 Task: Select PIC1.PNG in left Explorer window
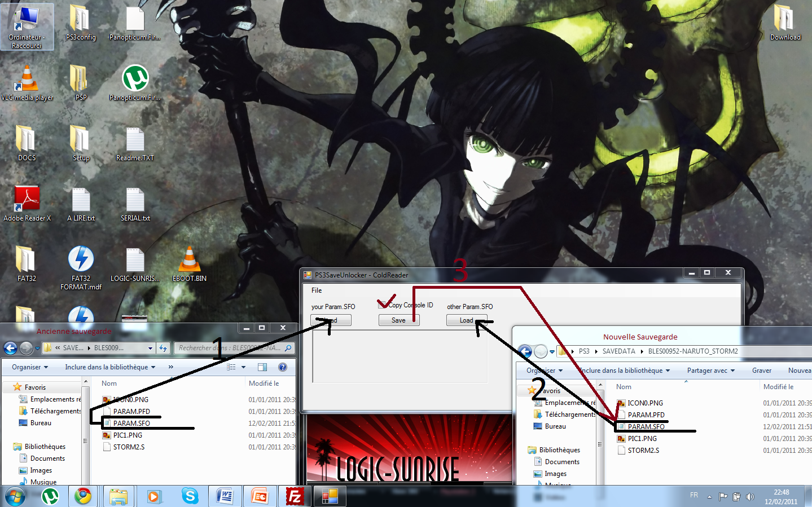pyautogui.click(x=128, y=435)
